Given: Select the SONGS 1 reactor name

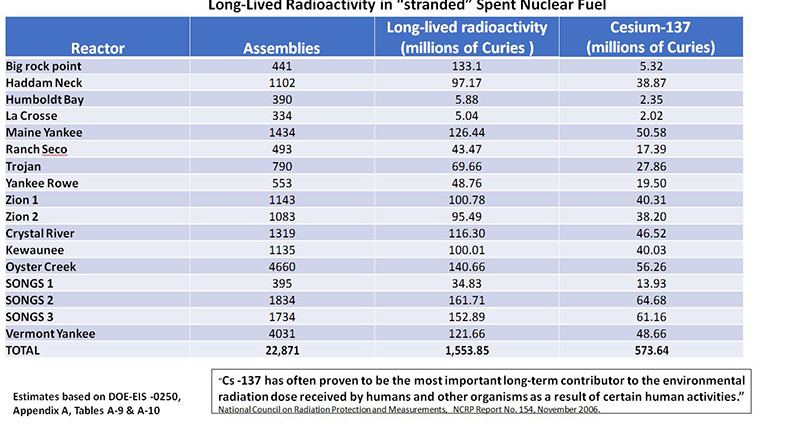Looking at the screenshot, I should [x=30, y=284].
